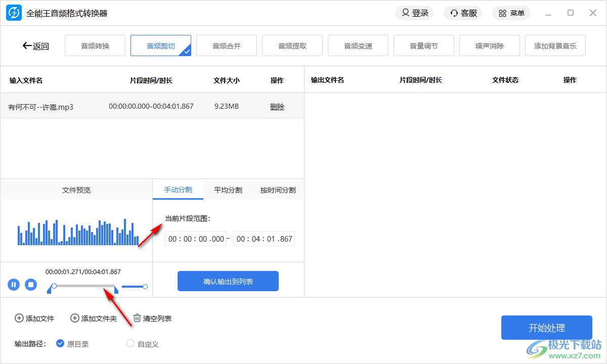Pause the audio preview playback
The height and width of the screenshot is (364, 607).
click(14, 285)
